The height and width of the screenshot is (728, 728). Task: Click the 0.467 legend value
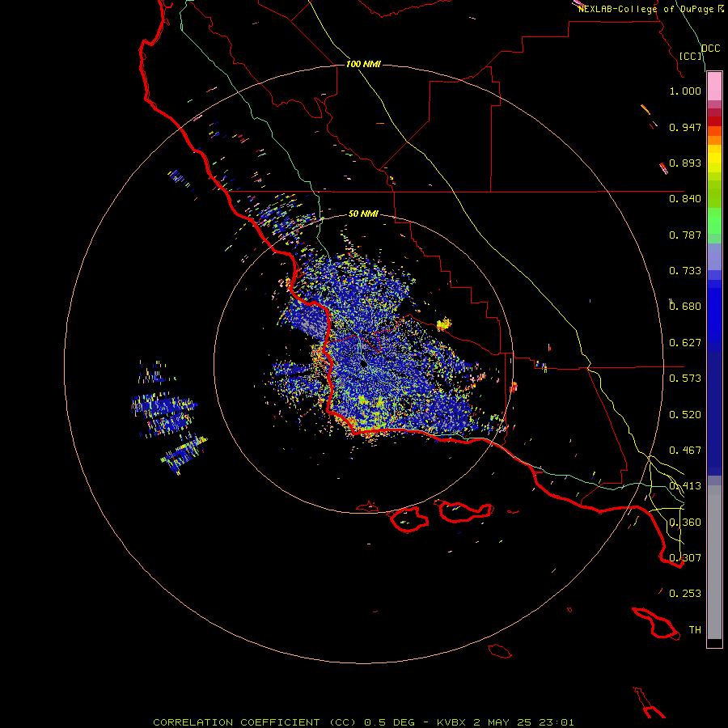[685, 451]
